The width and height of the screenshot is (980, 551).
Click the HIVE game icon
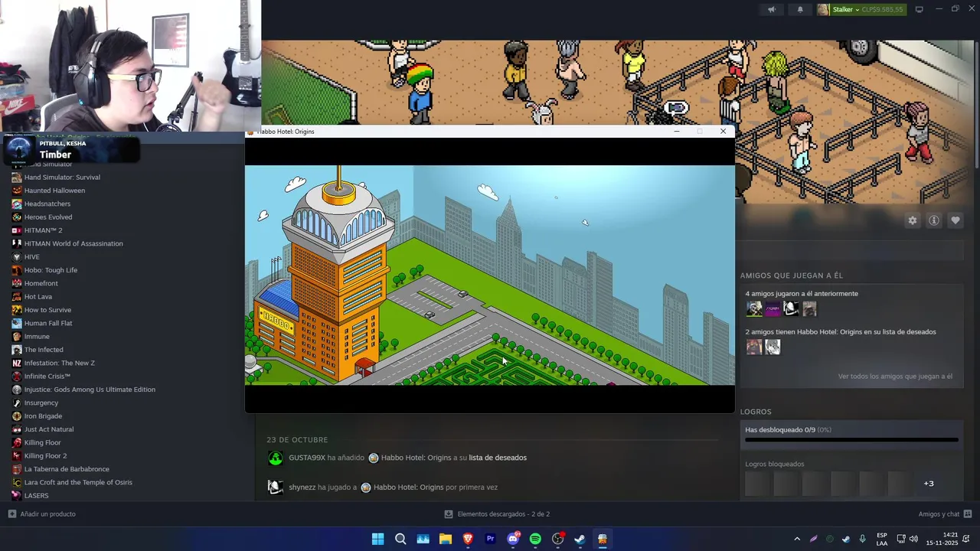[x=17, y=256]
